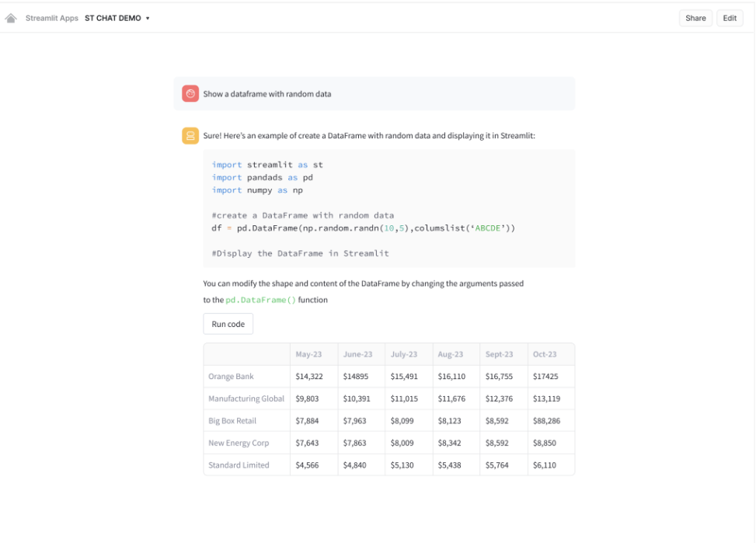Click the Sept-23 column header
Image resolution: width=756 pixels, height=543 pixels.
click(503, 354)
